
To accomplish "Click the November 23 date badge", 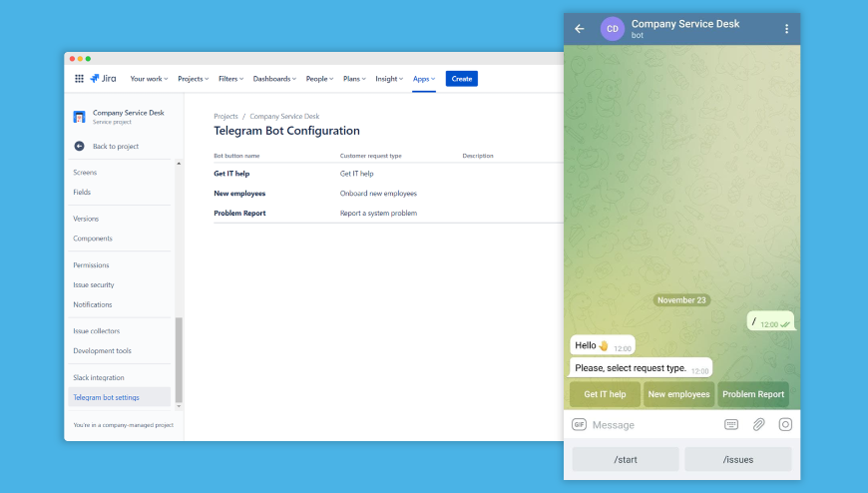I will point(682,300).
